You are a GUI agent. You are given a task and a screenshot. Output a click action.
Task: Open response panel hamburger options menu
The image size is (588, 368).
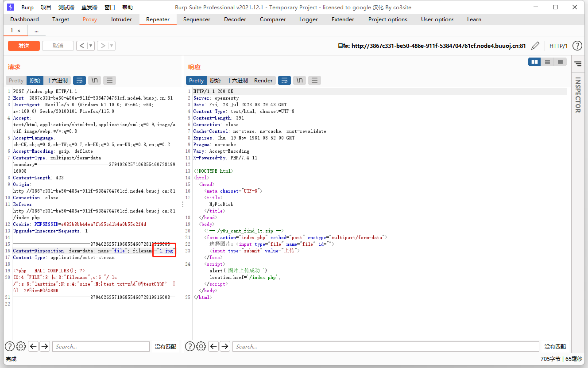314,80
